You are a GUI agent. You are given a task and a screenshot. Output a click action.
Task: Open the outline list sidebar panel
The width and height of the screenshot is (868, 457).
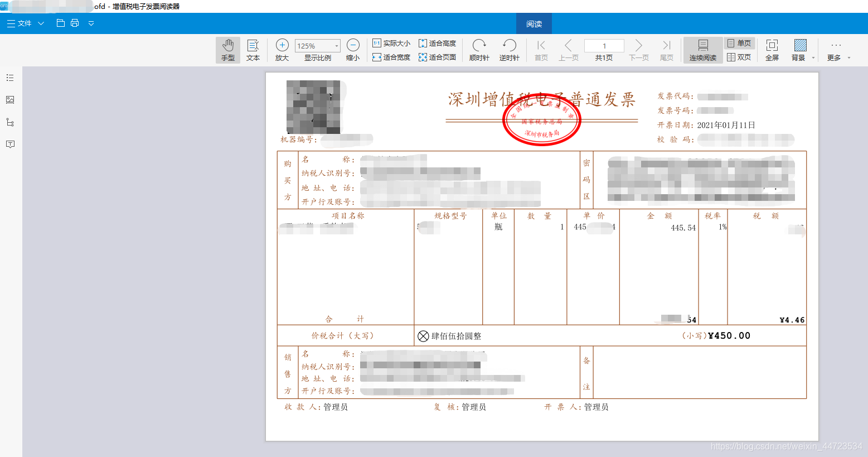click(10, 78)
